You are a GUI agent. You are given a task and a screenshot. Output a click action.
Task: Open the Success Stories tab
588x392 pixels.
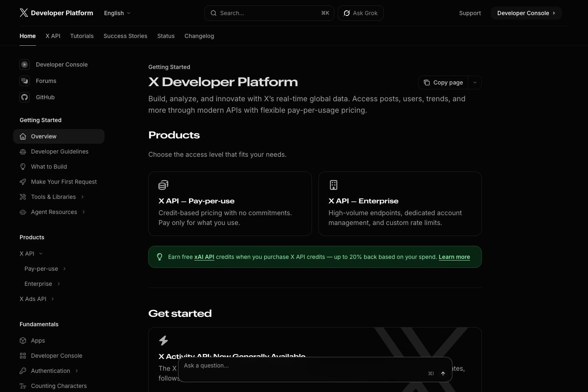125,36
